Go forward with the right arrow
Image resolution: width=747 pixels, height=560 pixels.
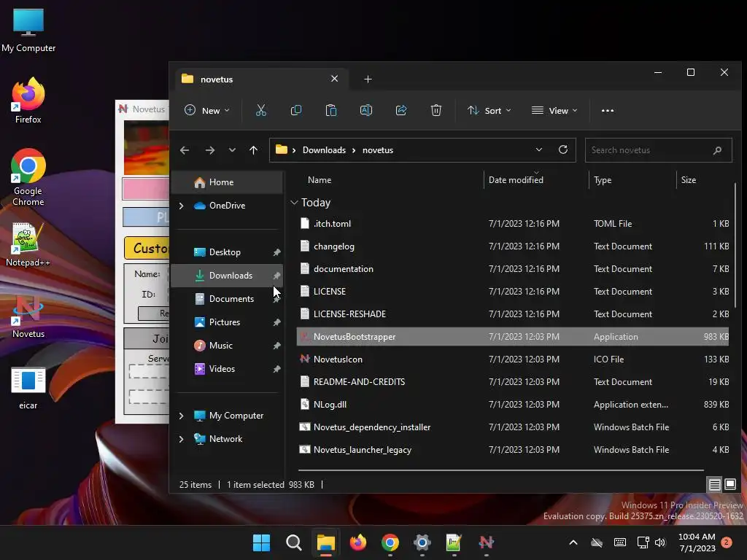pyautogui.click(x=209, y=150)
